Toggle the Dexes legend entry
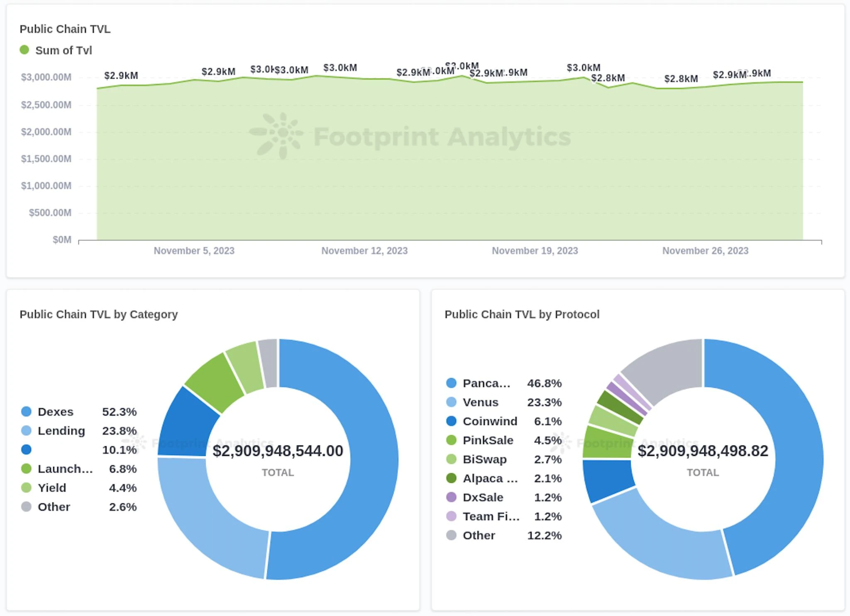The image size is (850, 616). coord(55,411)
